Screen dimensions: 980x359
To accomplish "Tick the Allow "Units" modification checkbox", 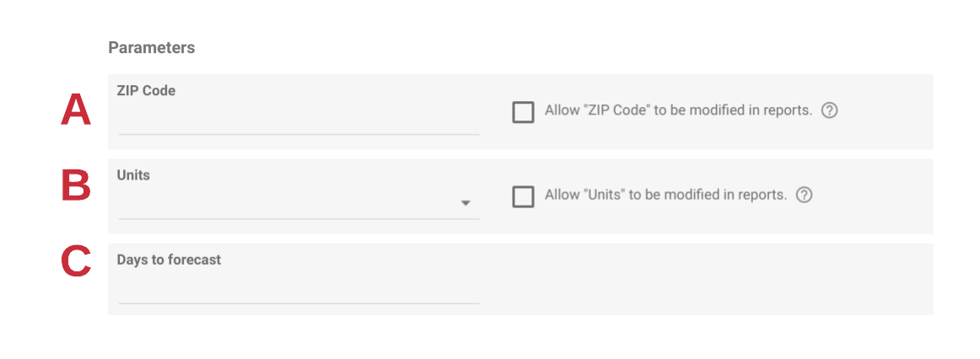I will coord(523,196).
